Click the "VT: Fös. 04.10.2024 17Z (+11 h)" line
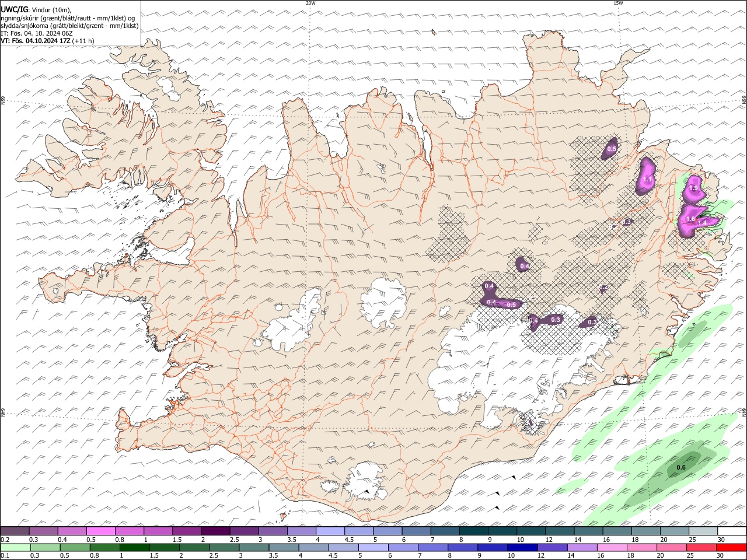The width and height of the screenshot is (747, 560). (47, 41)
